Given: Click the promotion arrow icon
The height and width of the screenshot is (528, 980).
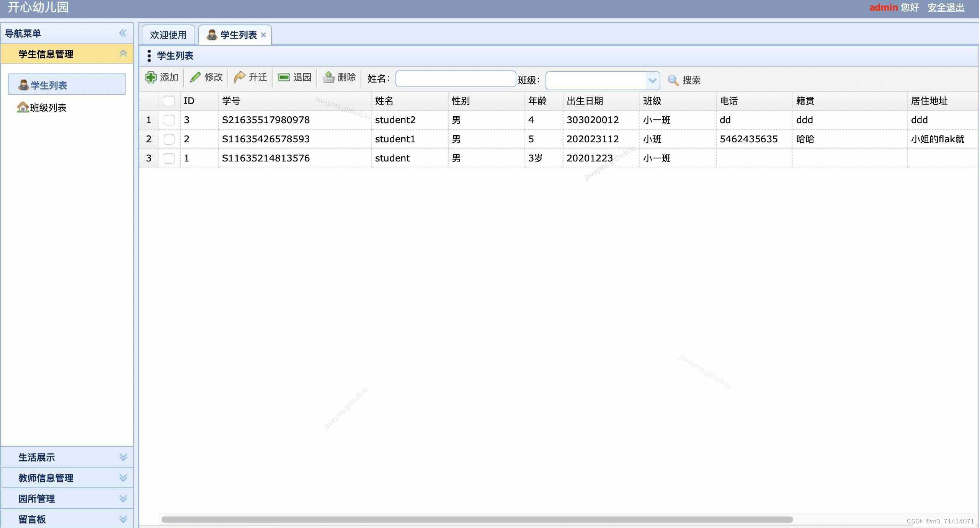Looking at the screenshot, I should [240, 77].
